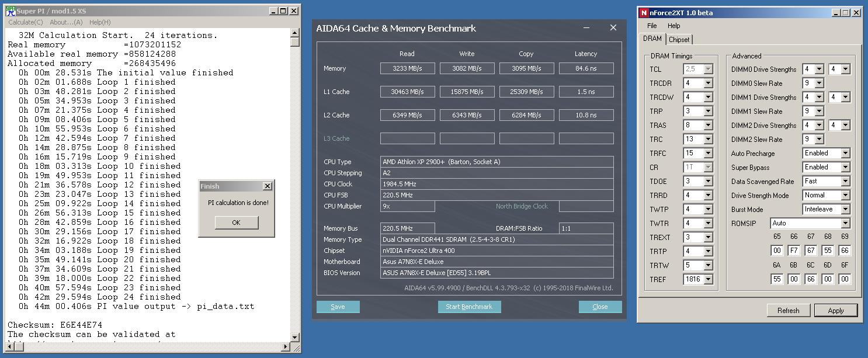The width and height of the screenshot is (868, 358).
Task: Open the TRFC timing dropdown
Action: pos(708,153)
